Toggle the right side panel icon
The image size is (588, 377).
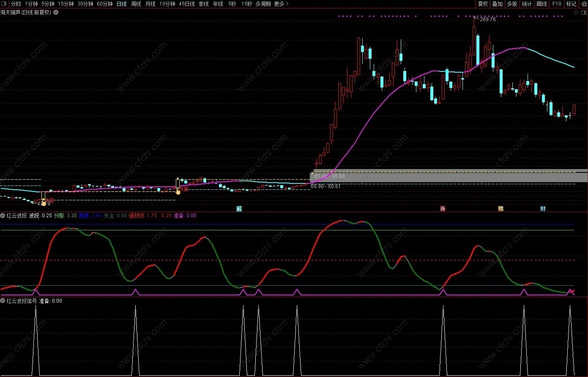coord(585,13)
